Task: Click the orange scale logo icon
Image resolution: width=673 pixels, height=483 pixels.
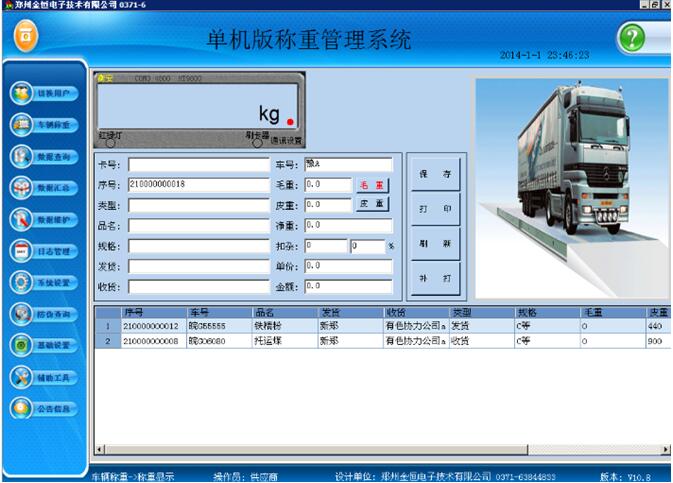Action: tap(26, 36)
